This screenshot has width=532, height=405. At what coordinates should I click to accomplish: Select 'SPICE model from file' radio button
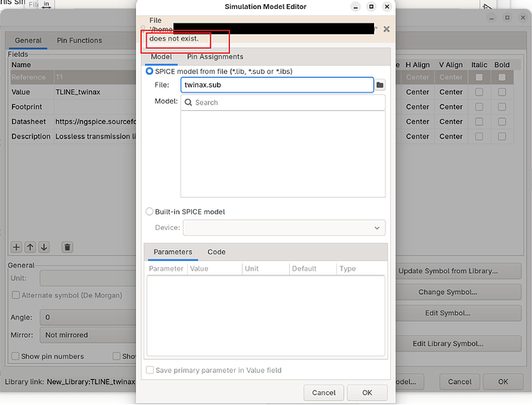[x=149, y=71]
